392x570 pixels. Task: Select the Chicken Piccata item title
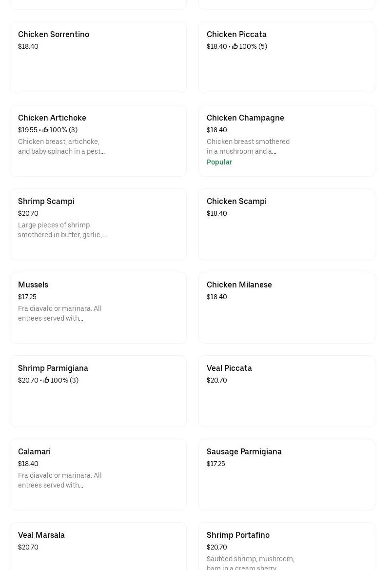point(236,35)
